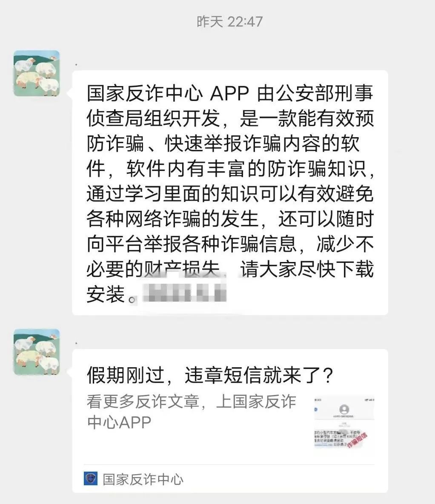Tap the line 通过学习里面的知识可以有效避免
435x504 pixels.
coord(230,193)
